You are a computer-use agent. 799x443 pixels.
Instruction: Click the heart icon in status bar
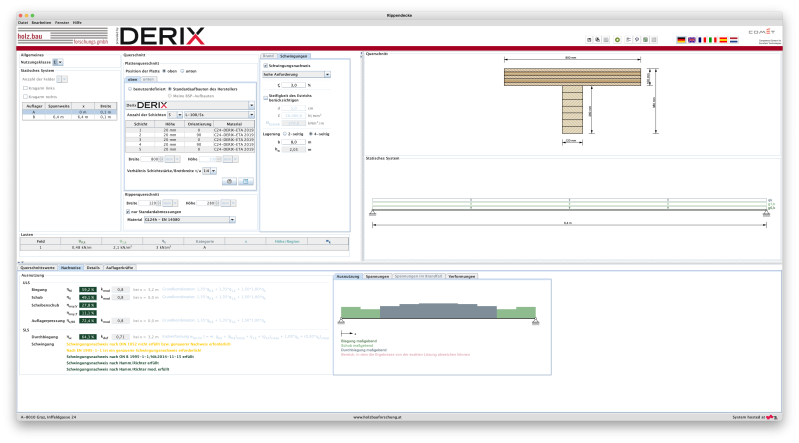(770, 416)
